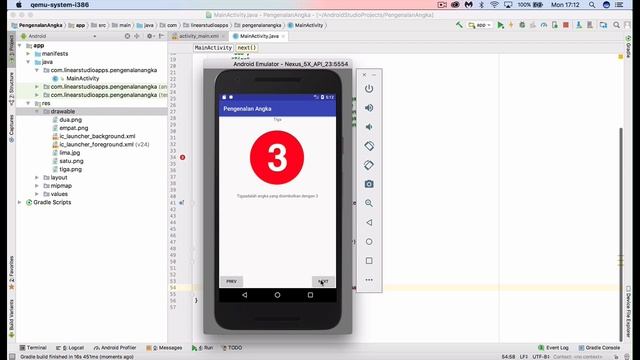
Task: Activate emulator zoom magnifier icon
Action: [x=369, y=203]
